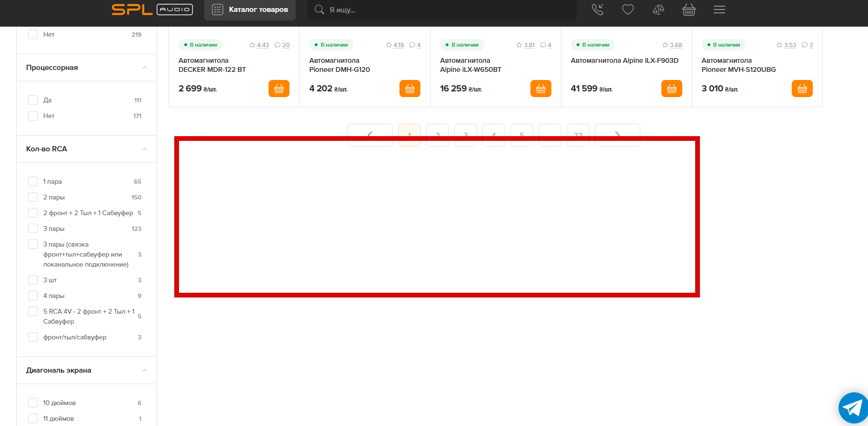
Task: Open the 3 comments on Pioneer MVH-S120UBG
Action: point(808,45)
